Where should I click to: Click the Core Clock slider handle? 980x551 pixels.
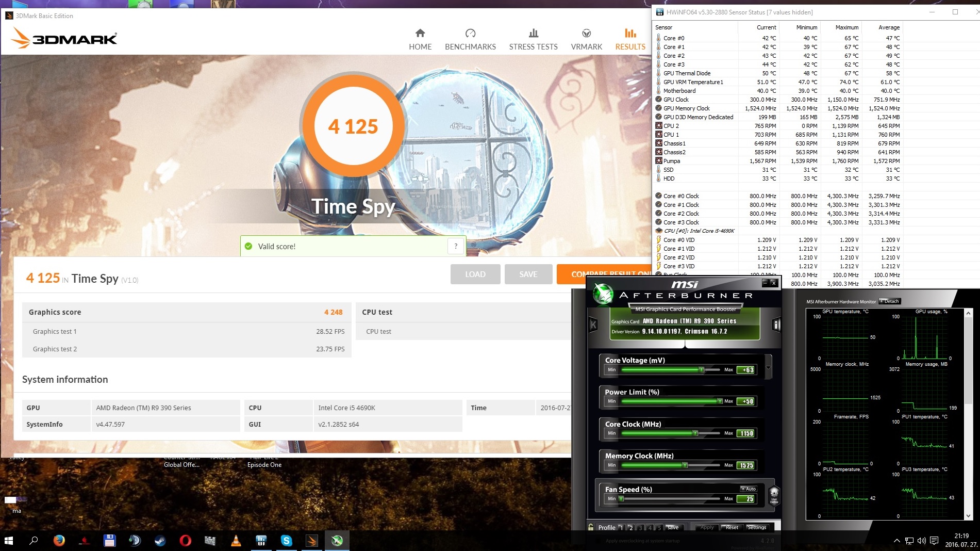pos(695,433)
